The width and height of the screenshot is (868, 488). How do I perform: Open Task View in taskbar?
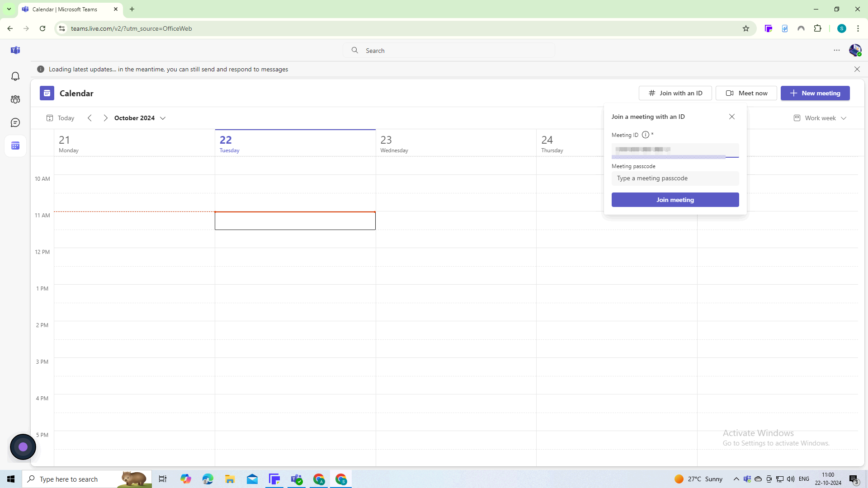[163, 479]
